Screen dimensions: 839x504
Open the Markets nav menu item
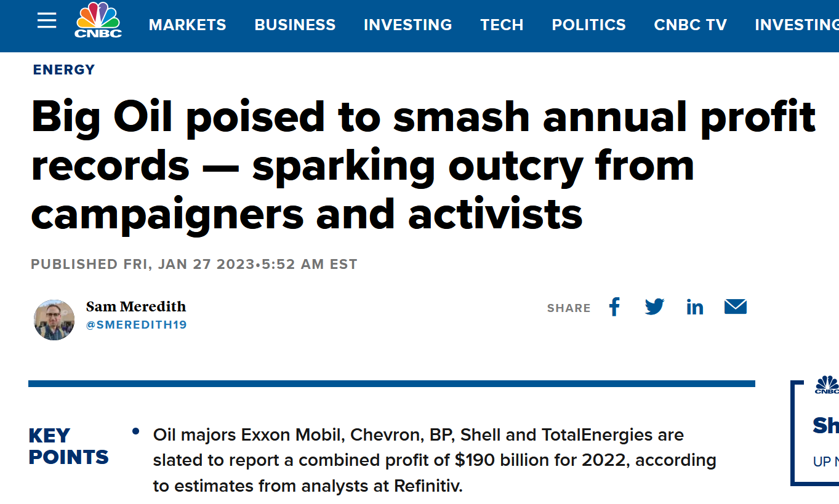(x=188, y=25)
